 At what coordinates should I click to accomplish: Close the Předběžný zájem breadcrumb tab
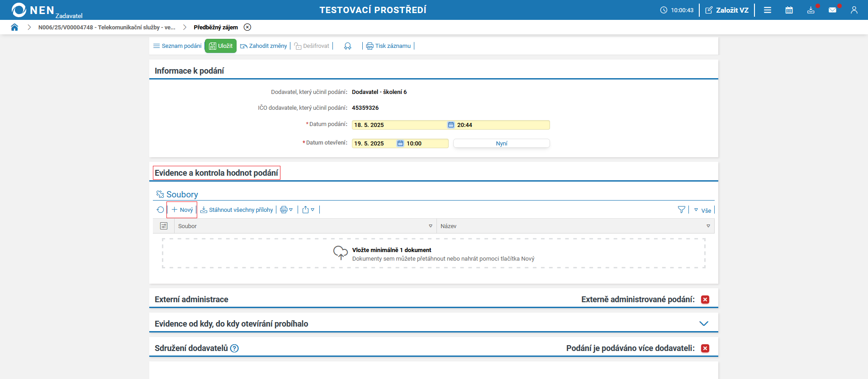coord(247,27)
